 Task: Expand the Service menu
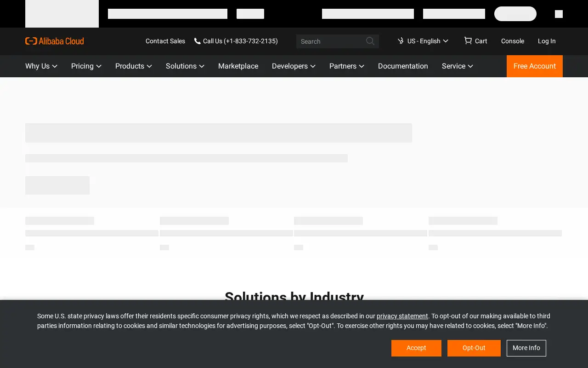458,66
